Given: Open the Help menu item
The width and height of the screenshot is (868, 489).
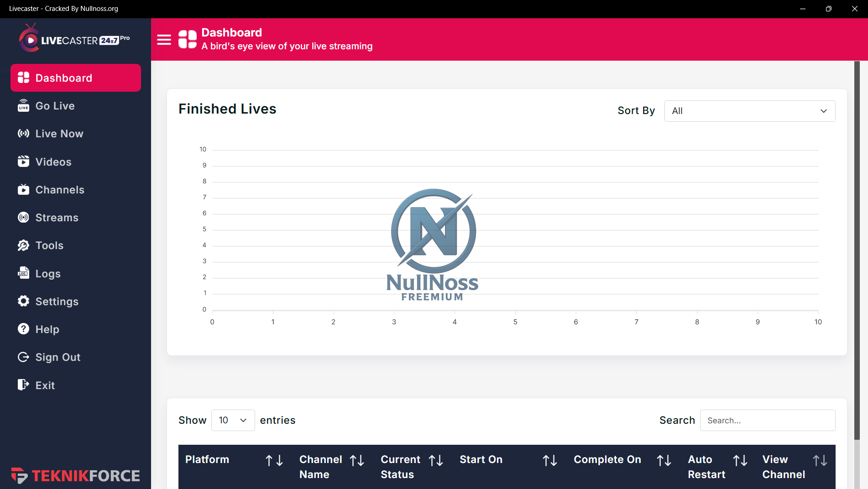Looking at the screenshot, I should coord(47,329).
